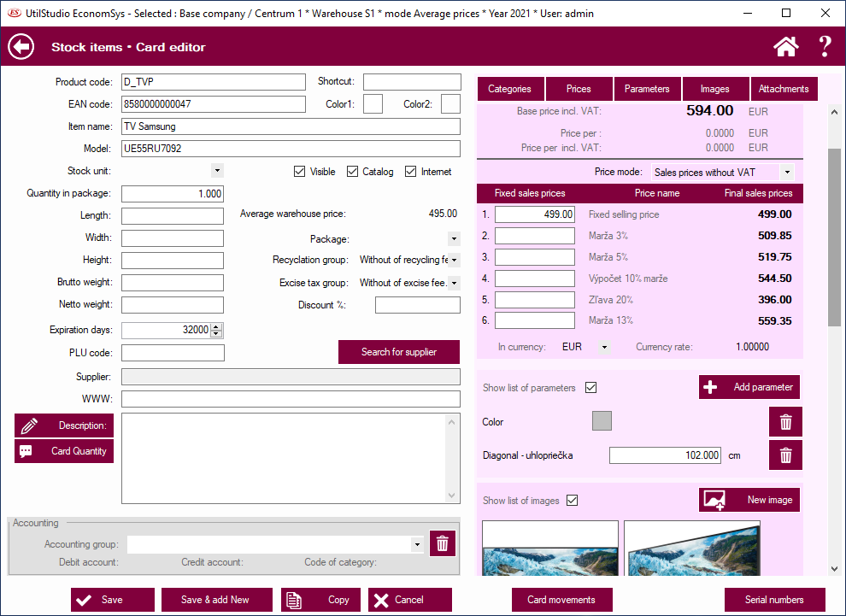Click Save & add New button

(217, 600)
